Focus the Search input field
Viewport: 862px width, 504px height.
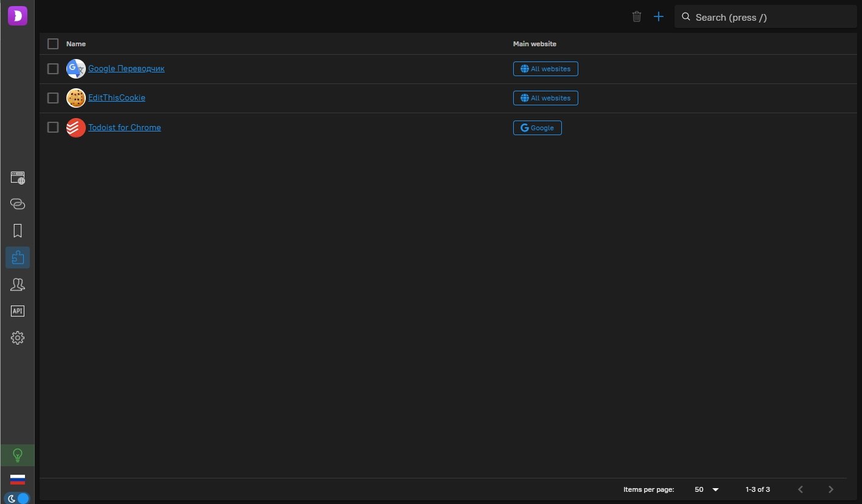tap(766, 17)
